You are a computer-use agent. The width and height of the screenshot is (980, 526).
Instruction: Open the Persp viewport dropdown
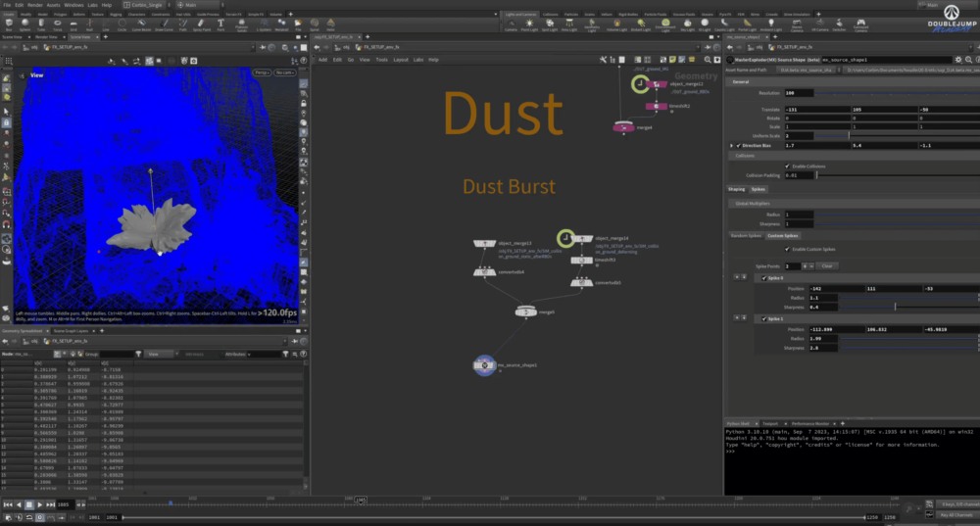pos(262,72)
